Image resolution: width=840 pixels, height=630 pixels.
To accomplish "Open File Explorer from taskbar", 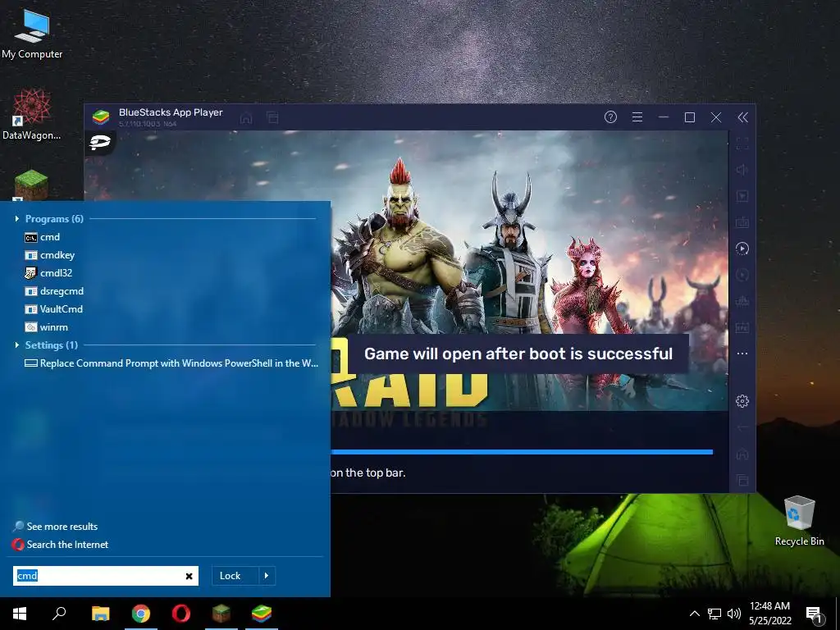I will pyautogui.click(x=100, y=614).
